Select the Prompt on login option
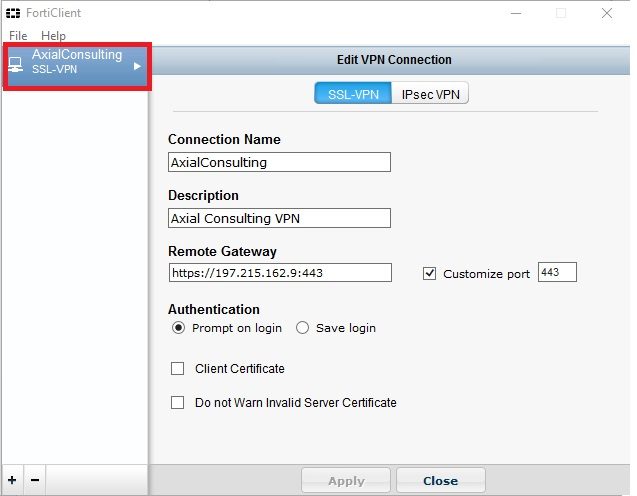Viewport: 637px width, 496px height. [178, 327]
